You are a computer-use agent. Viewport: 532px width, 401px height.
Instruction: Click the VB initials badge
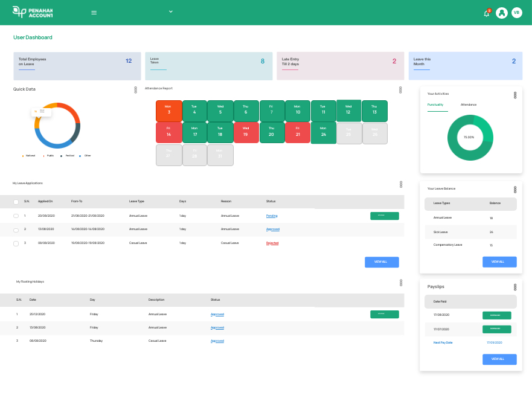pos(517,13)
